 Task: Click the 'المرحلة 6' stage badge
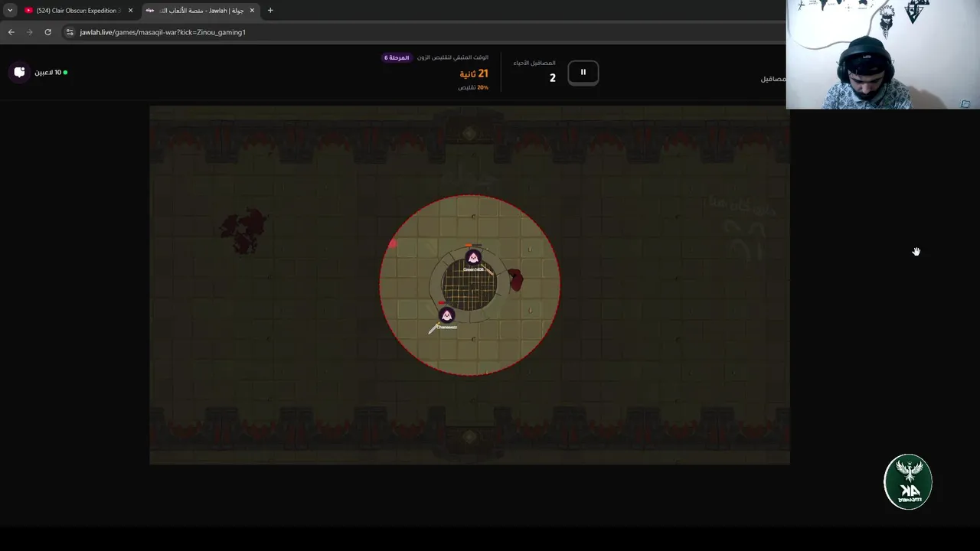[x=397, y=58]
